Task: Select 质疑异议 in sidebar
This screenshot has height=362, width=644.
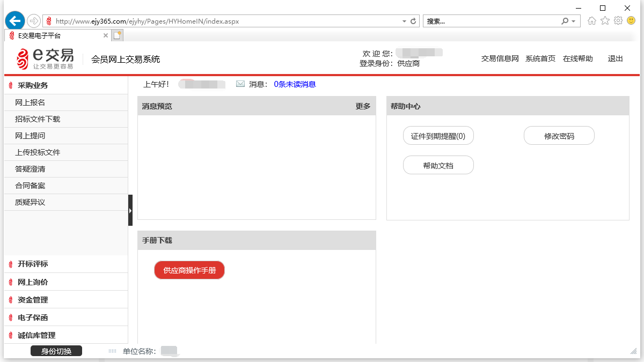Action: click(66, 202)
